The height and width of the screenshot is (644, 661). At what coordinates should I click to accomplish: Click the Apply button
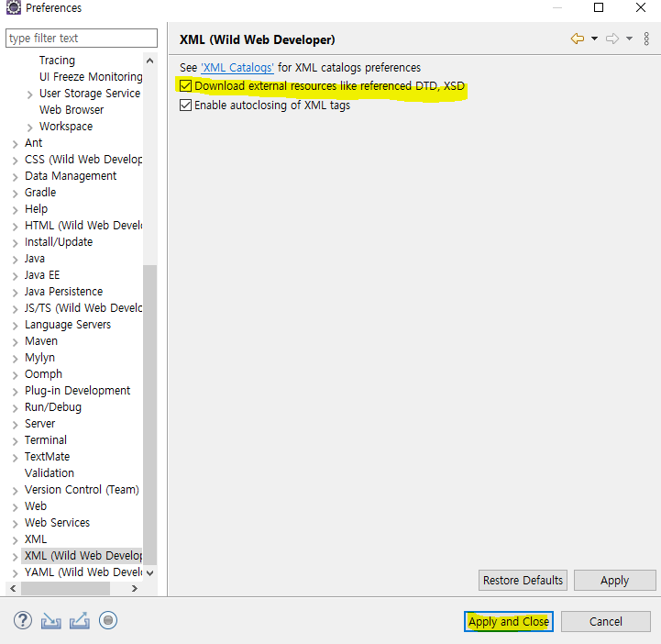tap(614, 581)
